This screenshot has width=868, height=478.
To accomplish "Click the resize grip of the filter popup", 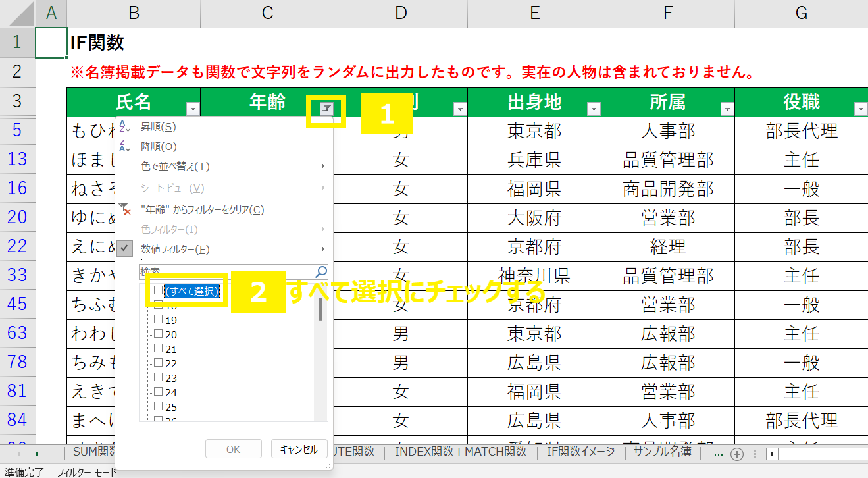I will pos(327,465).
